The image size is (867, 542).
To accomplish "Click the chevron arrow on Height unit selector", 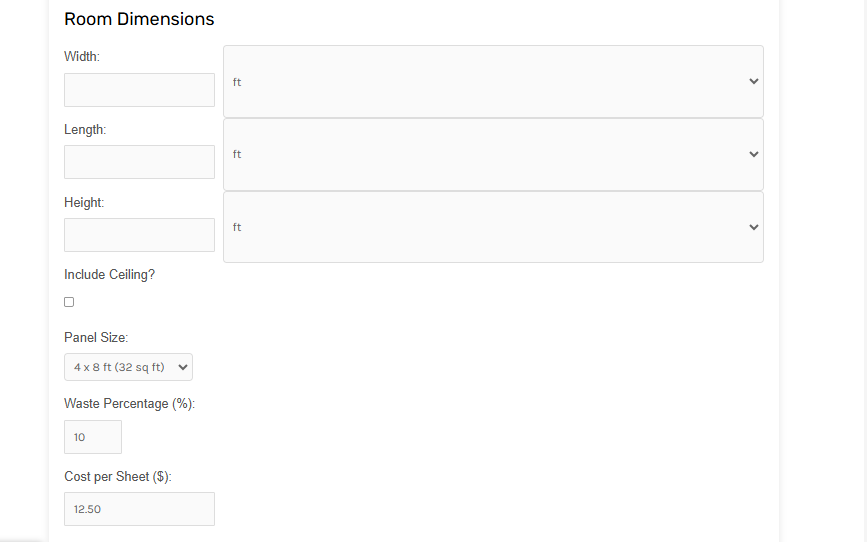I will [754, 227].
